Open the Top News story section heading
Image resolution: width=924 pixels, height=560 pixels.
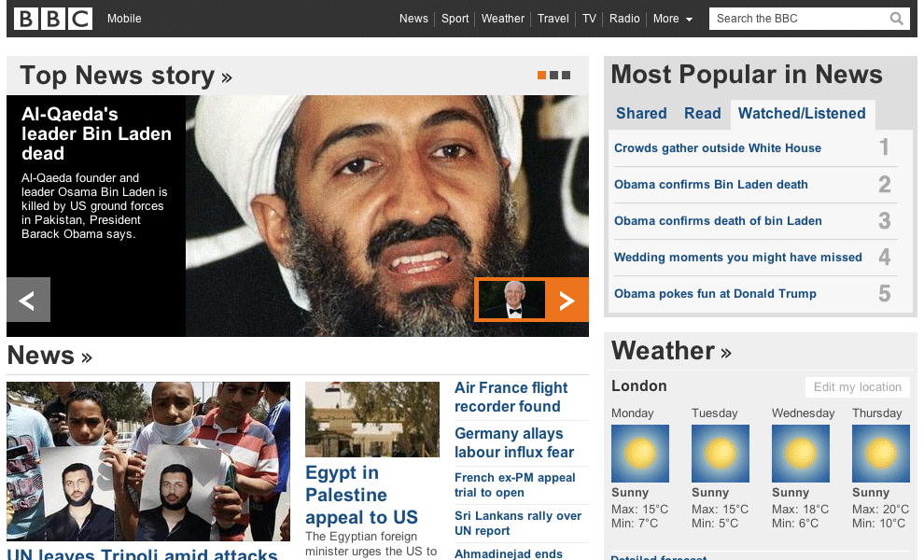(x=125, y=76)
